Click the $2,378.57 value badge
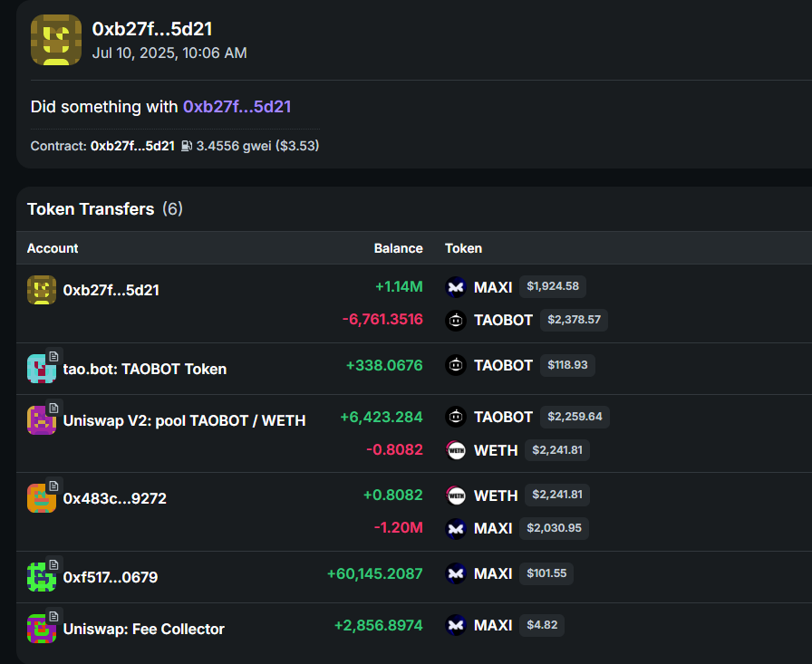 click(574, 320)
